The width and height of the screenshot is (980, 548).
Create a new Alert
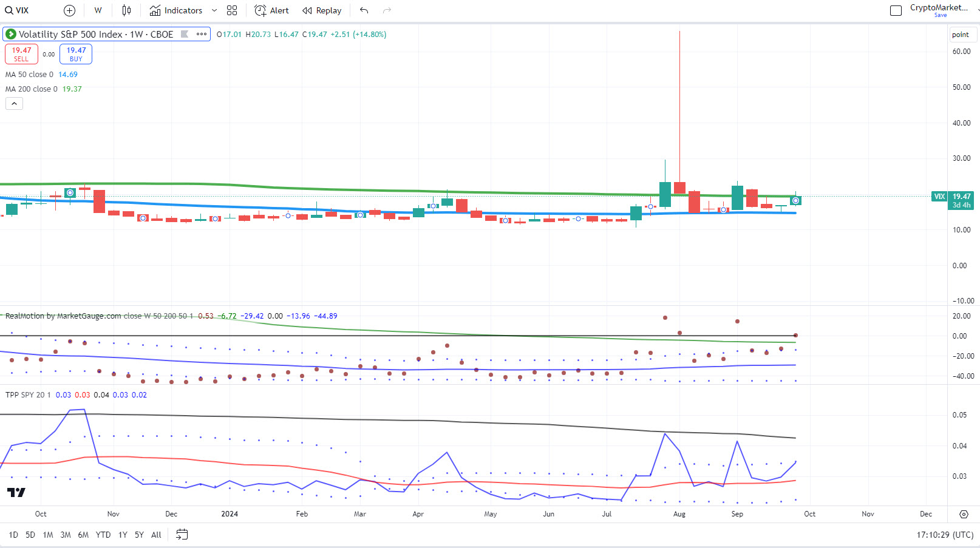click(x=271, y=10)
